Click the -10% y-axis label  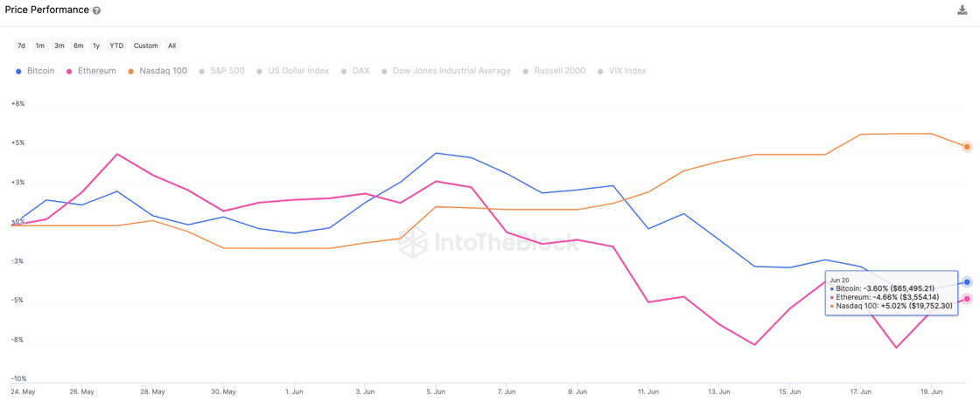[18, 379]
